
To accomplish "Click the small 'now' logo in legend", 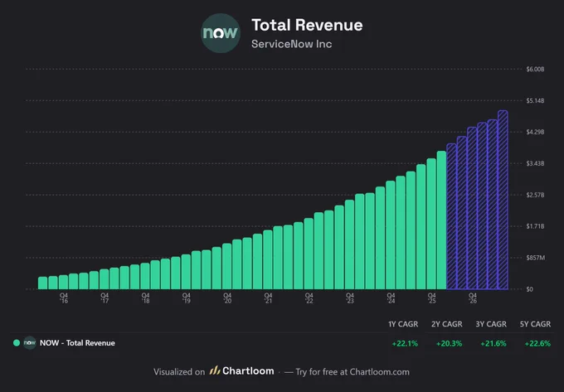I will pyautogui.click(x=30, y=343).
